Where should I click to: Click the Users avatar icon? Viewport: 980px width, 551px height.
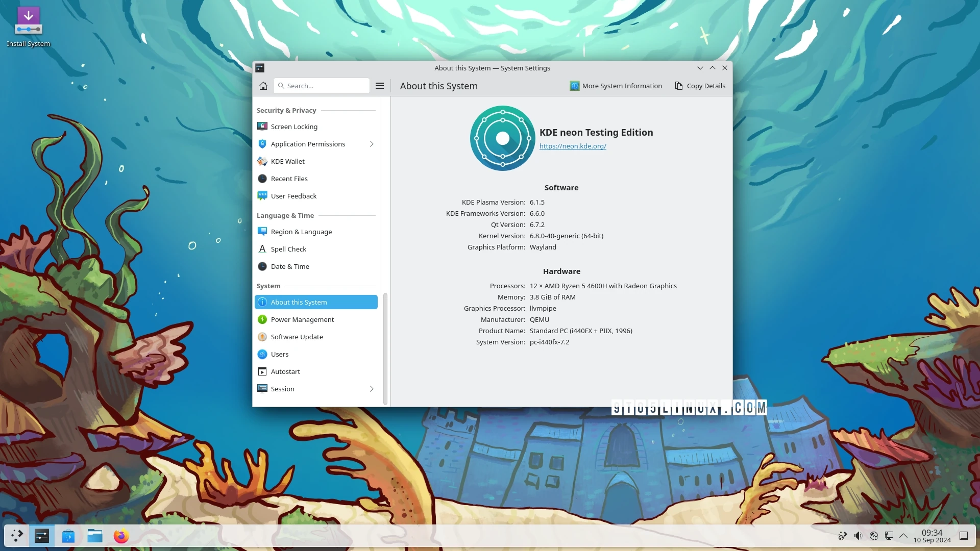tap(262, 354)
